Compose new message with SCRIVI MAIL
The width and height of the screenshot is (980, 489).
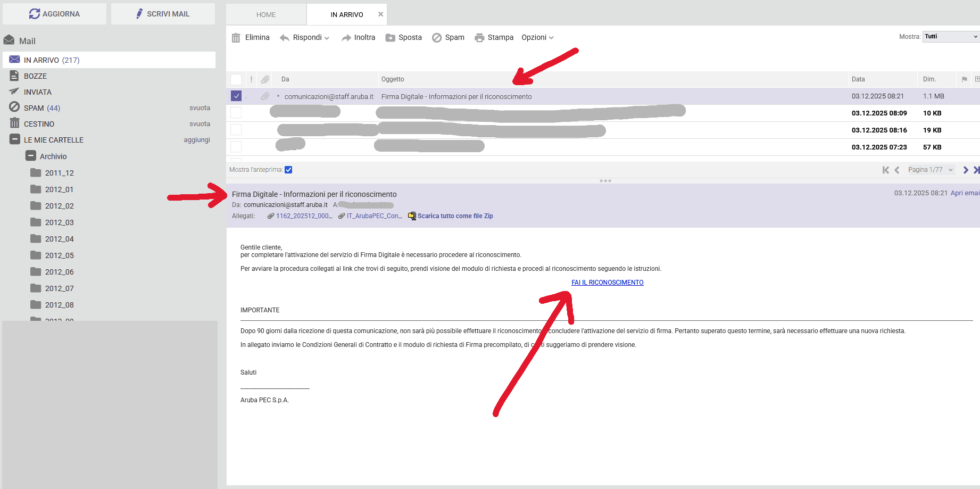pyautogui.click(x=163, y=14)
